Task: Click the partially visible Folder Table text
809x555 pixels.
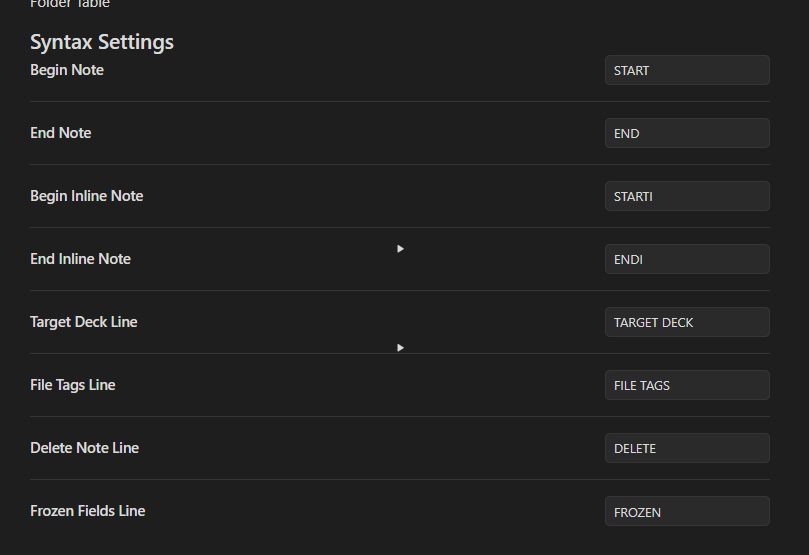Action: [x=70, y=5]
